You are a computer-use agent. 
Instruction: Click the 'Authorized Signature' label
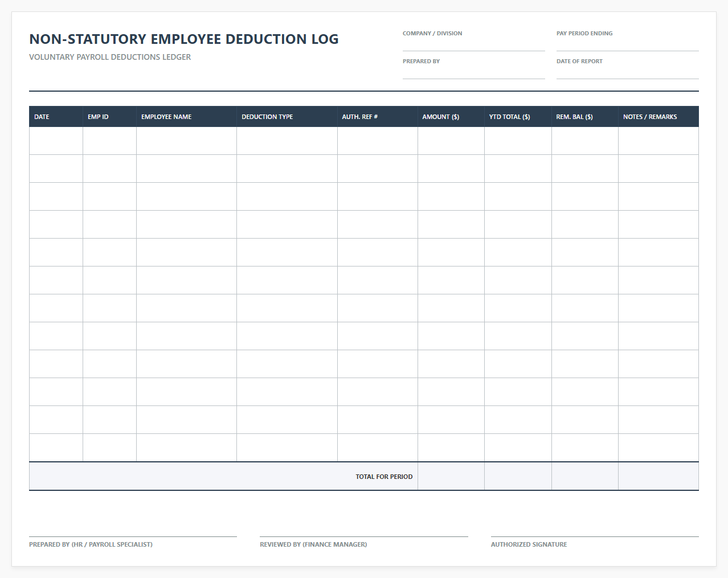point(529,544)
